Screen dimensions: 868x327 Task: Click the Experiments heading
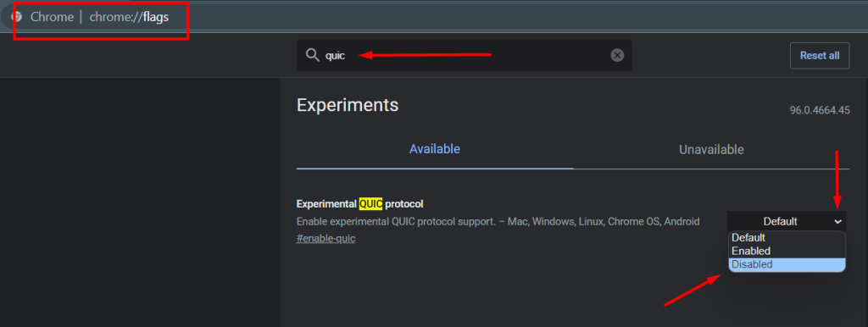(348, 105)
